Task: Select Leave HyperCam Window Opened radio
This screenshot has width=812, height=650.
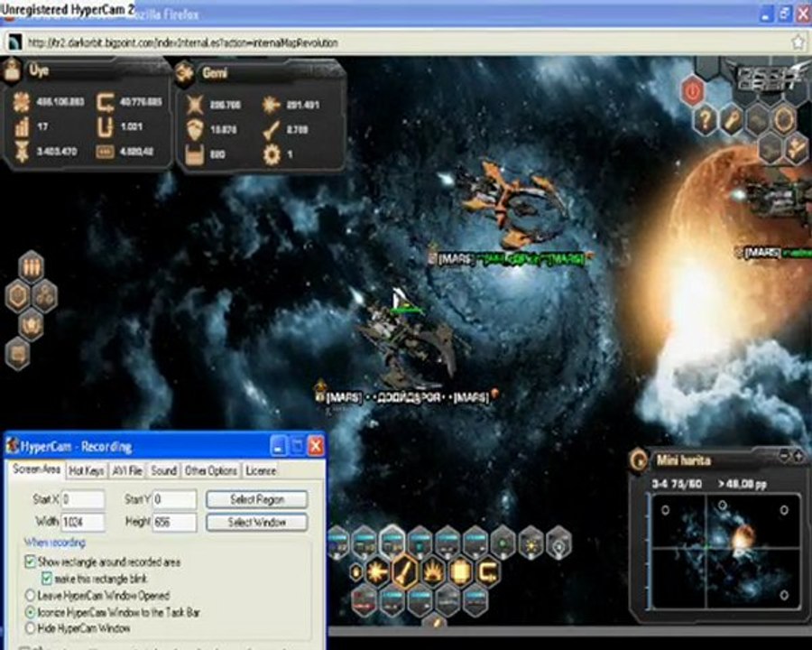Action: pyautogui.click(x=30, y=595)
